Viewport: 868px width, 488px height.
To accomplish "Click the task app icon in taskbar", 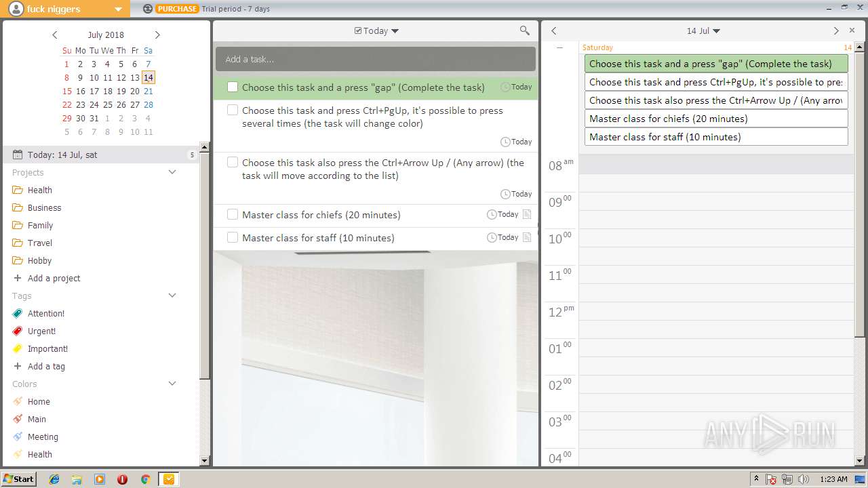I will tap(169, 479).
